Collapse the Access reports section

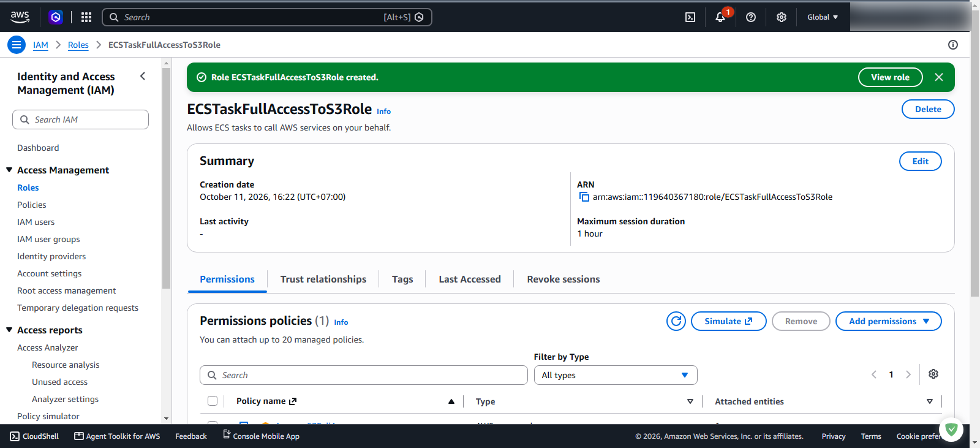point(9,330)
